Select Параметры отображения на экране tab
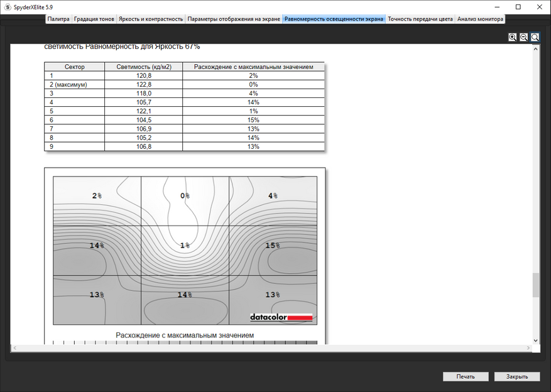 (x=234, y=19)
